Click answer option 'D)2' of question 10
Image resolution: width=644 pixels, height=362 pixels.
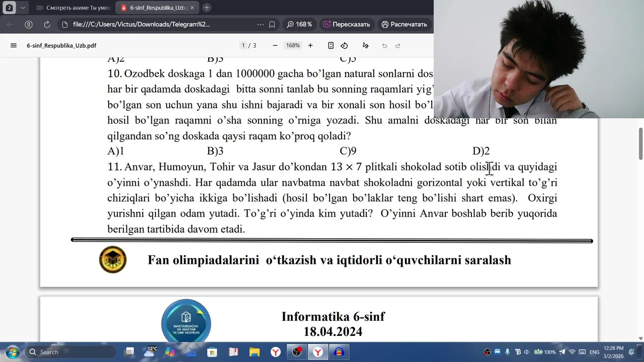(481, 151)
